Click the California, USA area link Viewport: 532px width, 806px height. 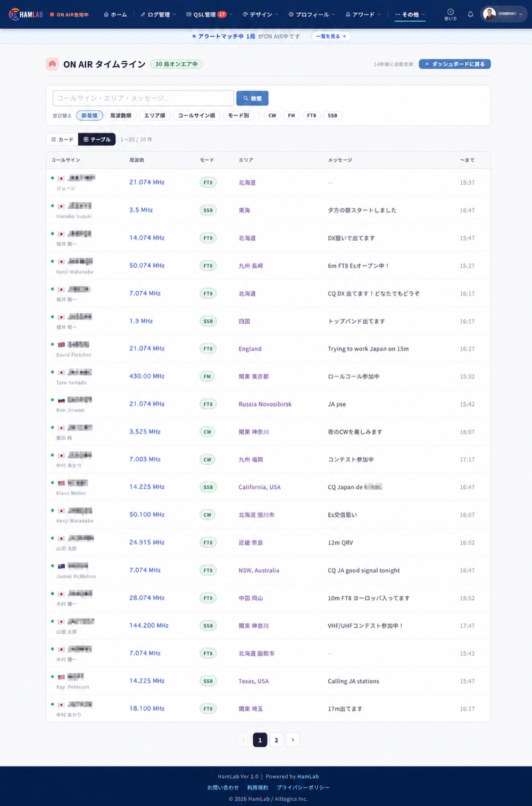tap(260, 487)
